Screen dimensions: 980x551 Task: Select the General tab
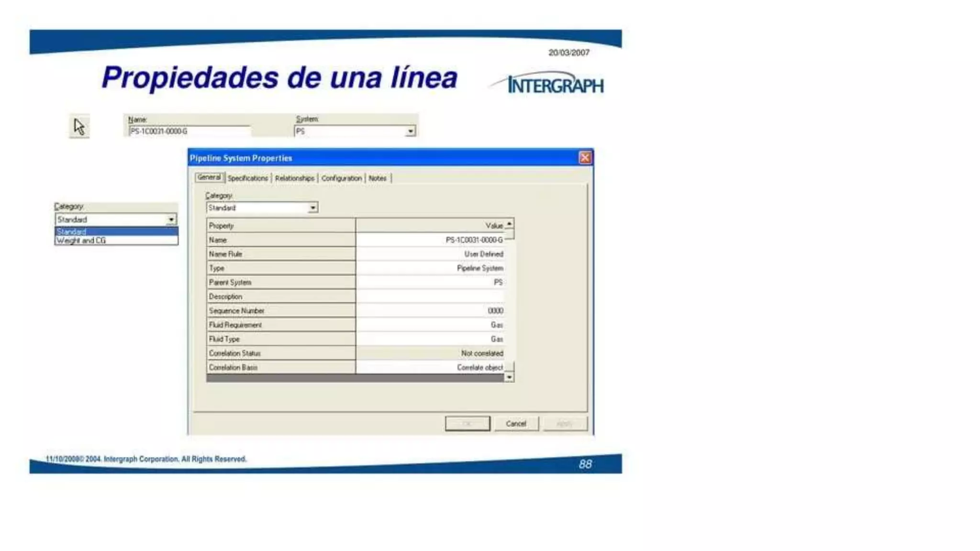[209, 177]
